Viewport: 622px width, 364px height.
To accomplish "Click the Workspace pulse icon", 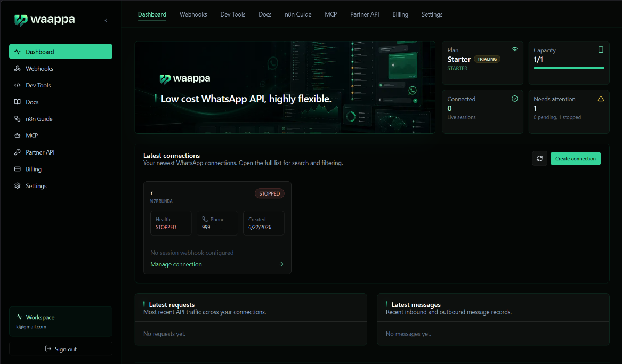I will [x=19, y=317].
